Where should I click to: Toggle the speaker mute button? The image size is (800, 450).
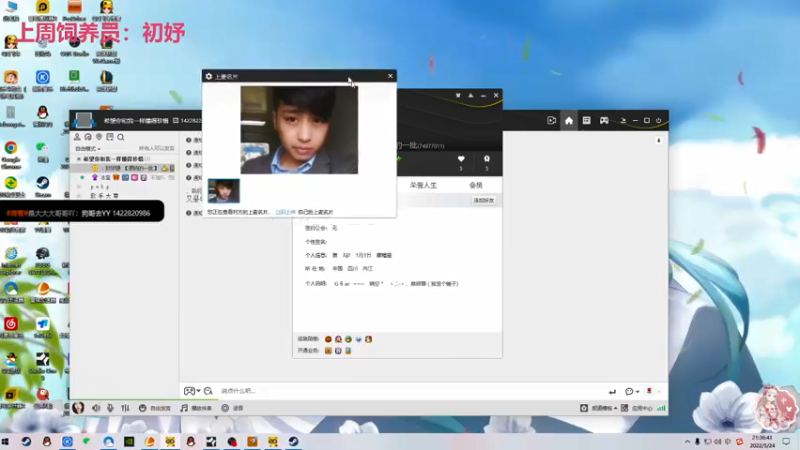coord(96,408)
